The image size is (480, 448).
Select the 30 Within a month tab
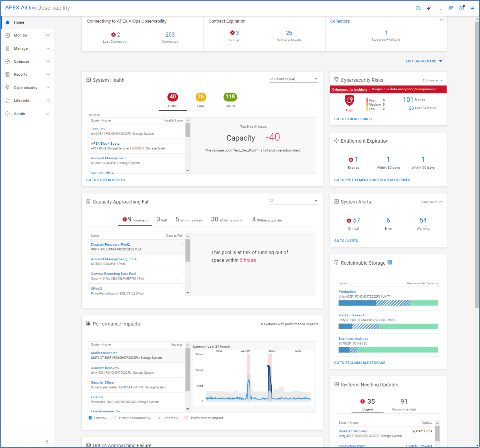[227, 220]
